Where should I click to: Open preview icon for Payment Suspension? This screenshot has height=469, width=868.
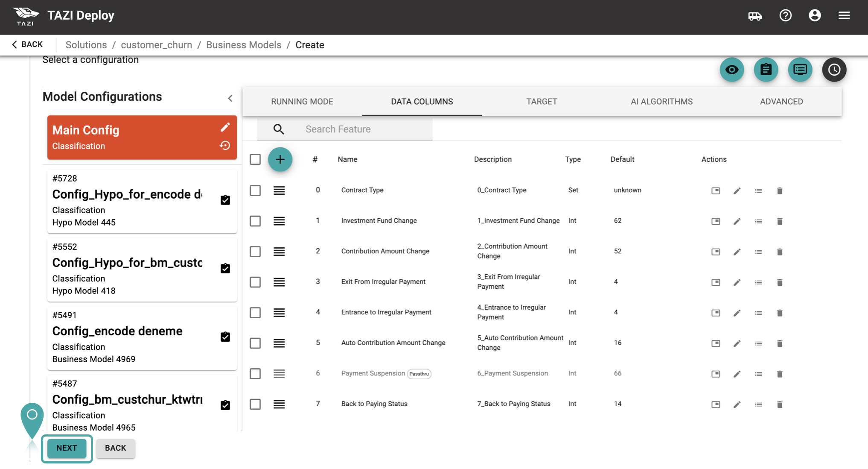click(x=716, y=374)
